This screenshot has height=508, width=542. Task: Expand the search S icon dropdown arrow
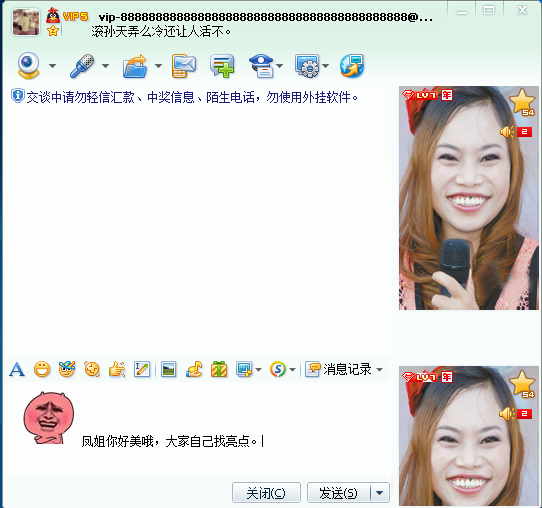pyautogui.click(x=292, y=370)
